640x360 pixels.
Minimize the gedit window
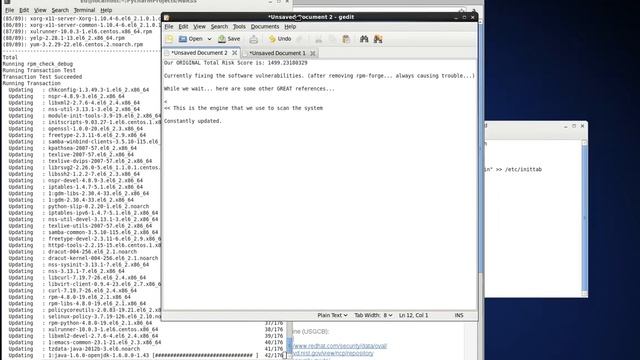point(456,17)
